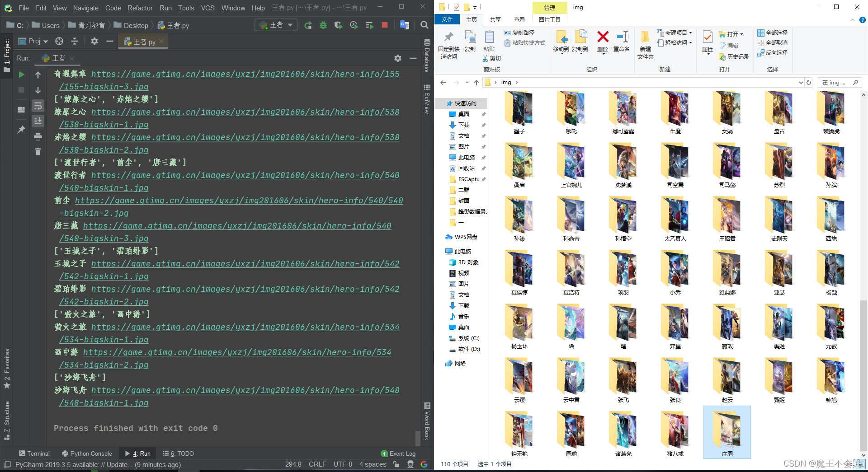Open Run panel settings gear
The width and height of the screenshot is (868, 472).
click(398, 58)
